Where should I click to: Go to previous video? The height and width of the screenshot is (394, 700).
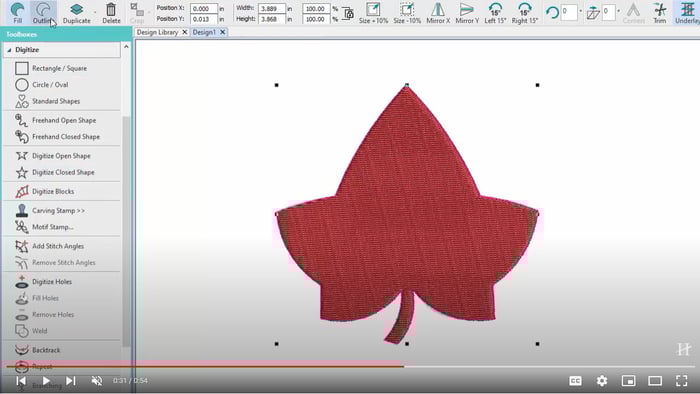(21, 381)
